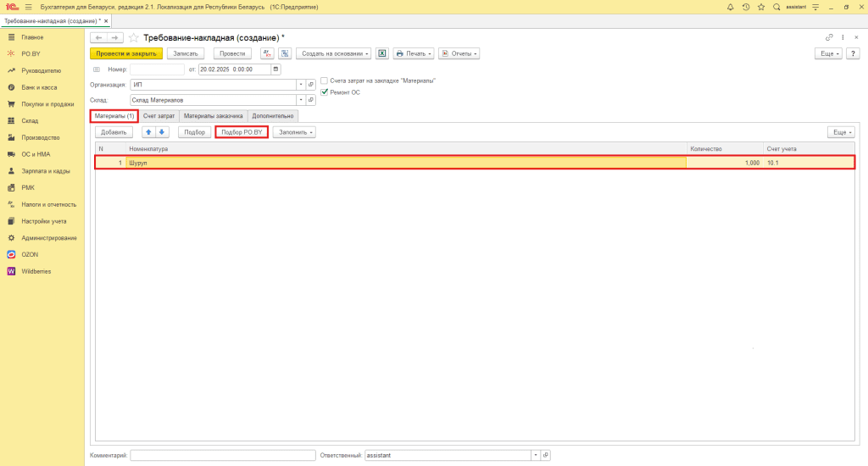Select the 10.1 account cell
This screenshot has width=868, height=466.
click(x=810, y=163)
